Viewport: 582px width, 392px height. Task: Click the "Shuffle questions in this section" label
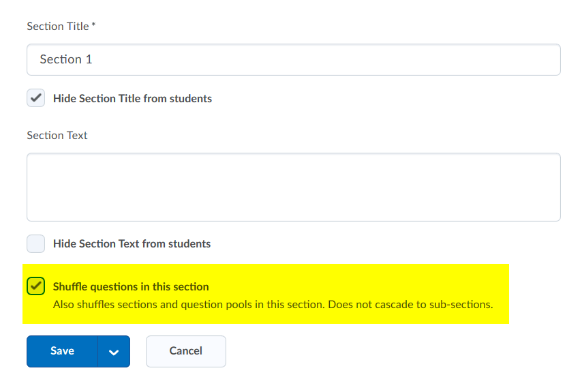pyautogui.click(x=131, y=286)
